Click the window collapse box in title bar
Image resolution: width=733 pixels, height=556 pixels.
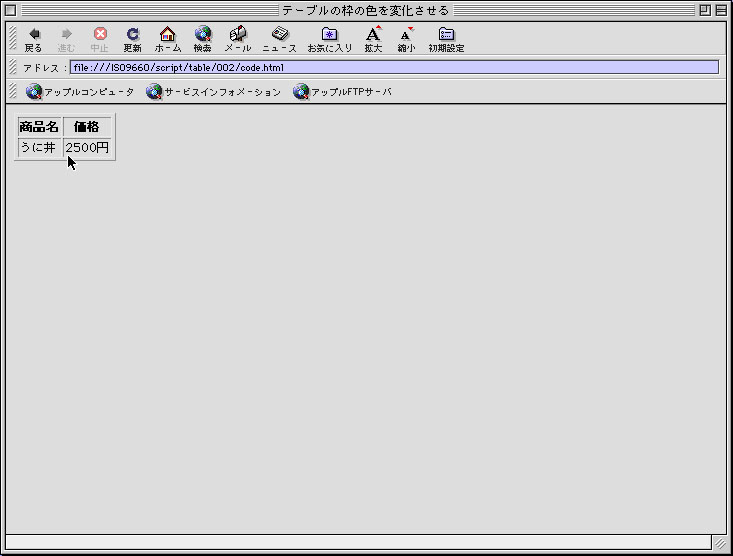click(721, 10)
